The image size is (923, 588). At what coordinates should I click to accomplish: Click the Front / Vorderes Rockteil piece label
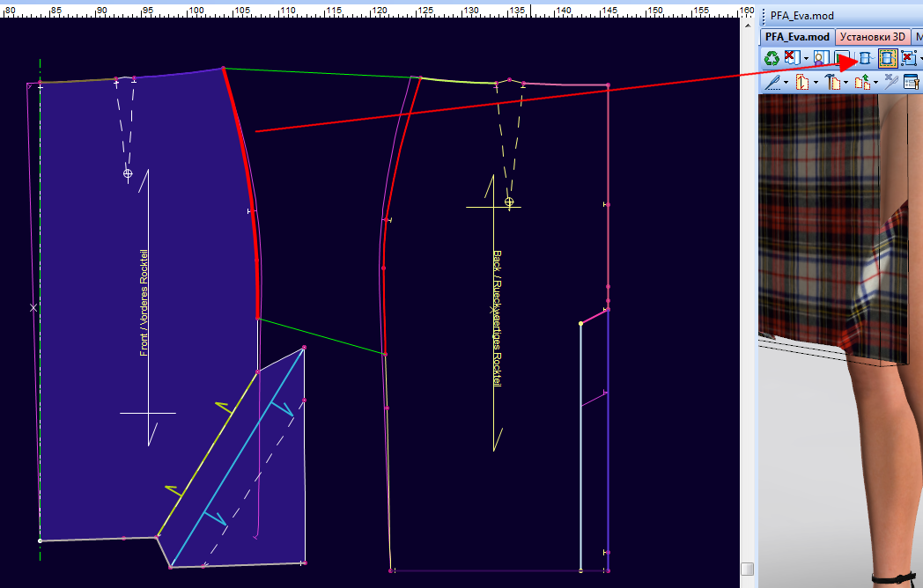coord(144,303)
